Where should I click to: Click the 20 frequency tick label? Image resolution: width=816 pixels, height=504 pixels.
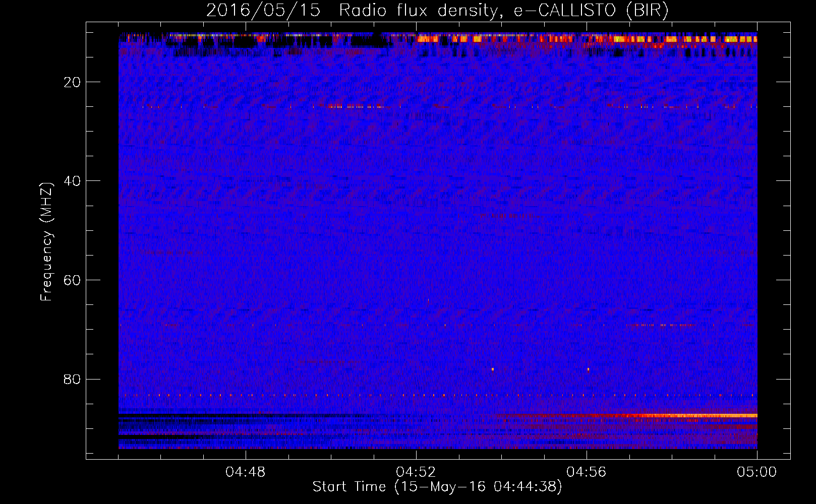coord(73,82)
